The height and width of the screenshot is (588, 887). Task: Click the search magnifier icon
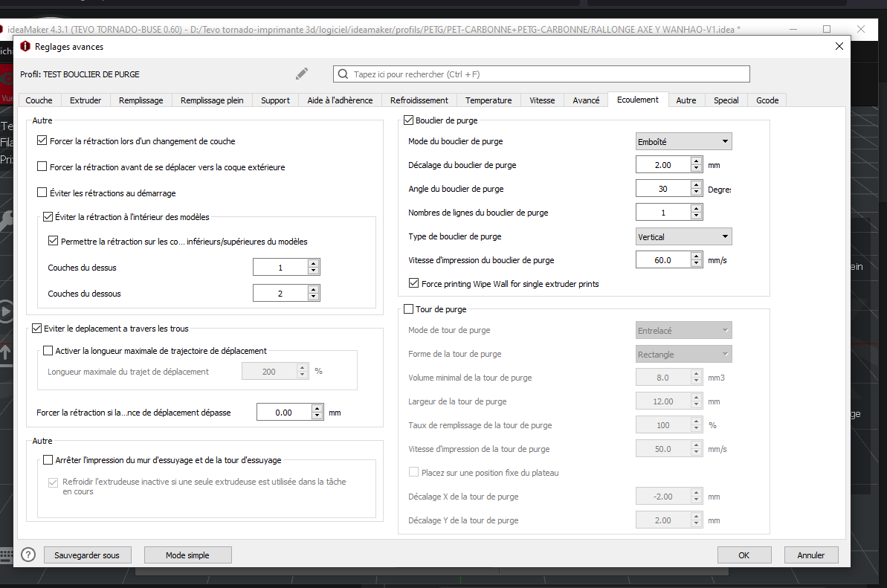(343, 74)
